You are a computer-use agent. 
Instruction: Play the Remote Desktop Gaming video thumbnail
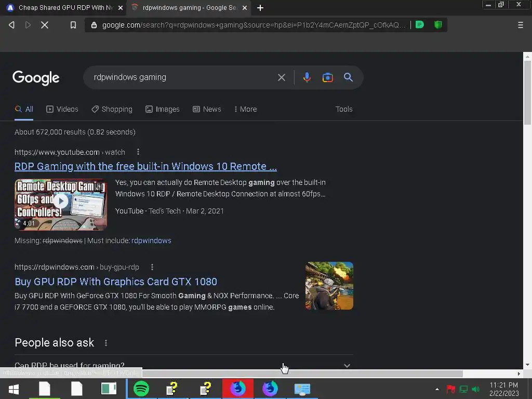click(x=61, y=205)
